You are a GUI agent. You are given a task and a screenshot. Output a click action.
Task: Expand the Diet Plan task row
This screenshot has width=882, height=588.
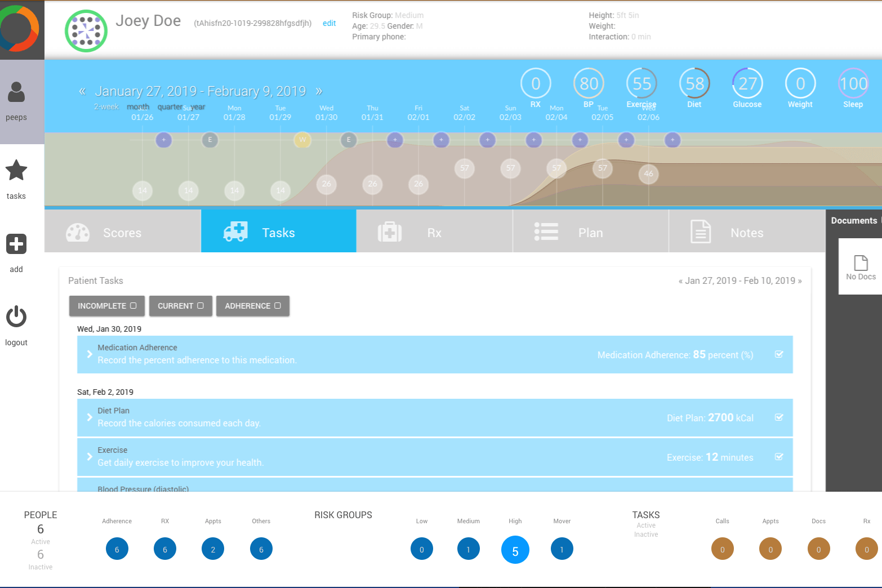(x=90, y=417)
